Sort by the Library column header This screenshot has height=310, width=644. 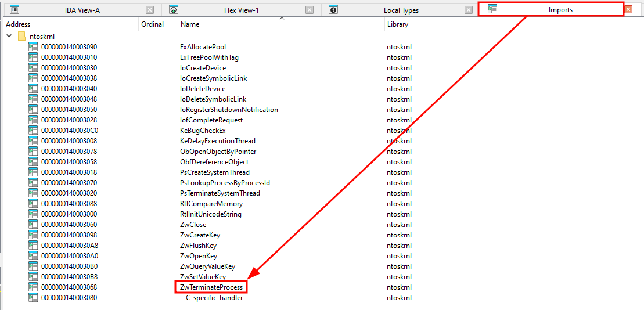[398, 24]
